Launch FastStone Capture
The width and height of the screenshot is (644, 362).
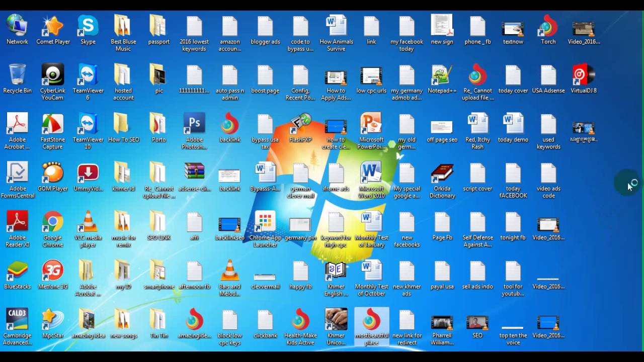(53, 132)
